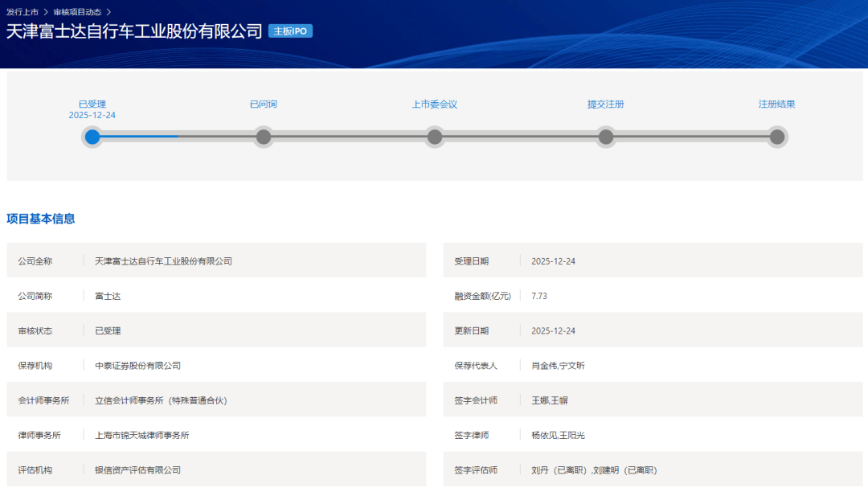Click the 已问询 label above the timeline
The image size is (868, 492).
click(264, 105)
